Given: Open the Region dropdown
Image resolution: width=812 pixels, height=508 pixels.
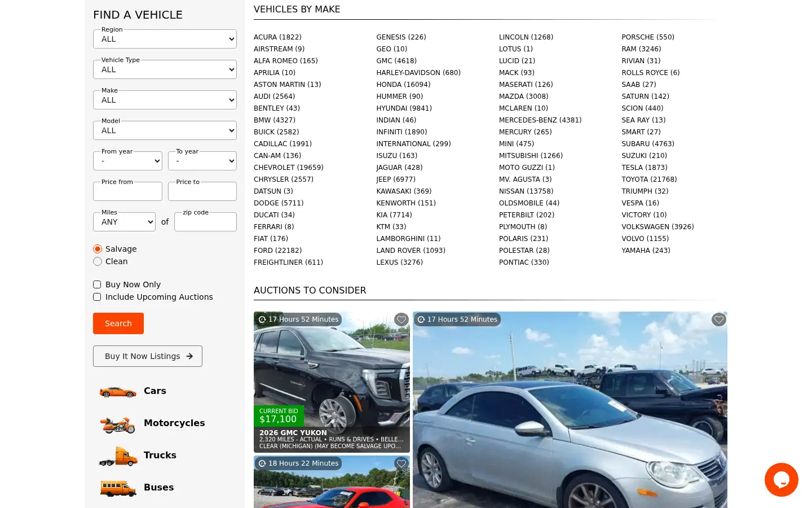Looking at the screenshot, I should [165, 39].
